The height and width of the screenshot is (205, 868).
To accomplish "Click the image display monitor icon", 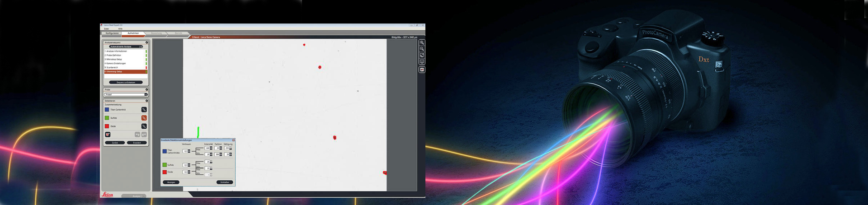I will click(x=422, y=61).
